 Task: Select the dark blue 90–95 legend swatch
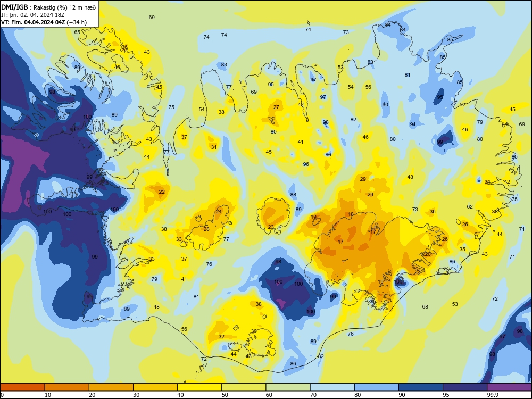point(421,387)
